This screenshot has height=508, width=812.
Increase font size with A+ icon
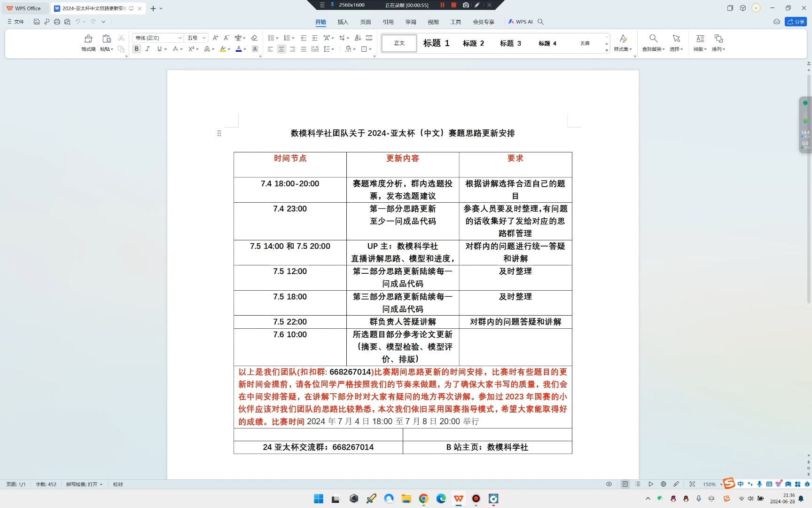(215, 38)
